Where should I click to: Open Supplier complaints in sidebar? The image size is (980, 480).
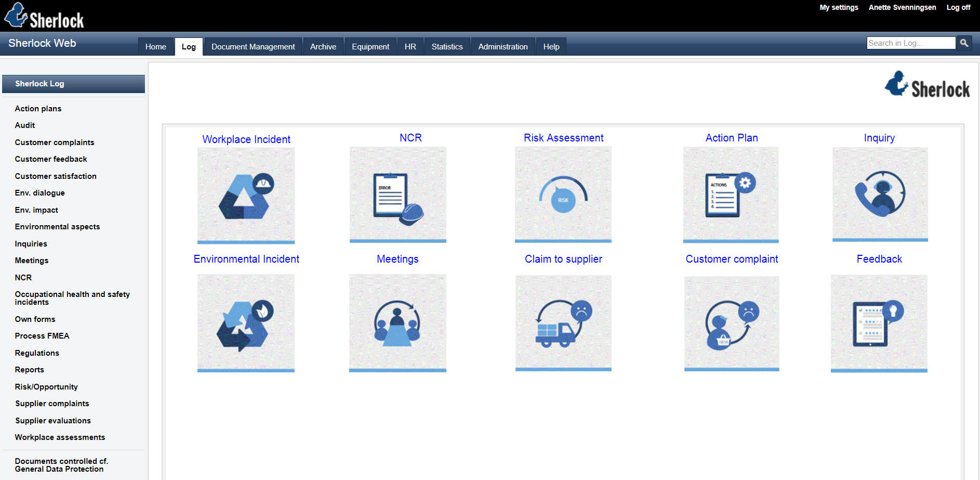(x=52, y=404)
